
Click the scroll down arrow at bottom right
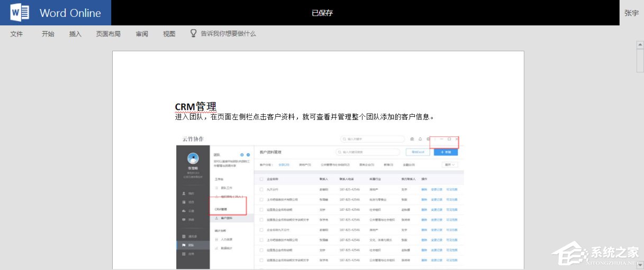[640, 264]
